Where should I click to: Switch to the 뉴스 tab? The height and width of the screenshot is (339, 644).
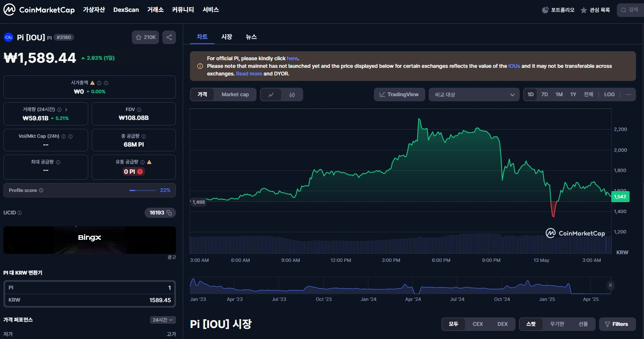click(x=251, y=37)
